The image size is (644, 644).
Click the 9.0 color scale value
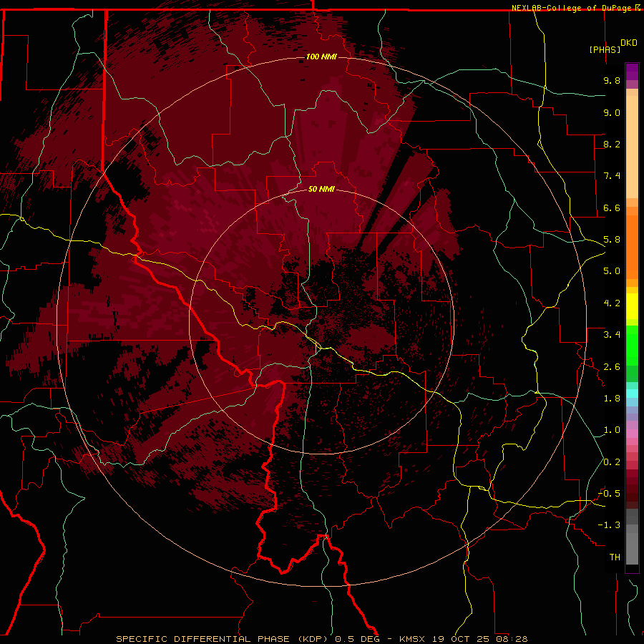click(612, 112)
